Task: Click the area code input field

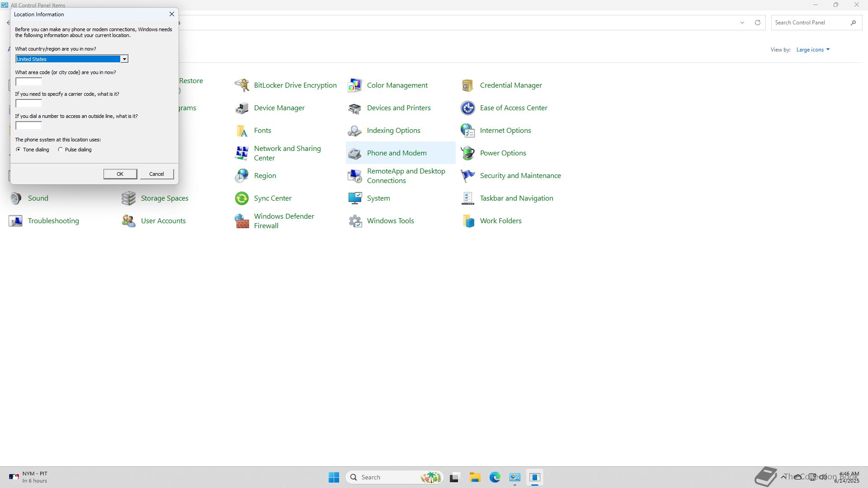Action: [29, 82]
